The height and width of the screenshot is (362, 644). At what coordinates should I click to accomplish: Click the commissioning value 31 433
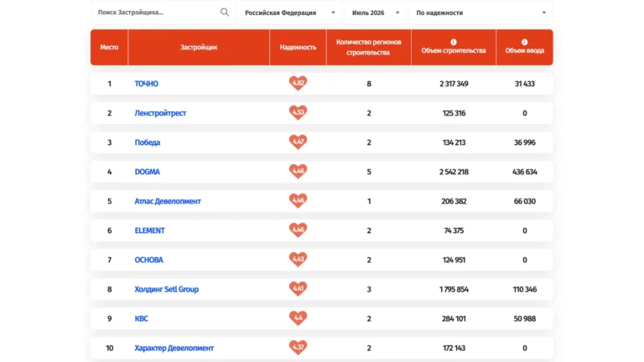point(524,84)
